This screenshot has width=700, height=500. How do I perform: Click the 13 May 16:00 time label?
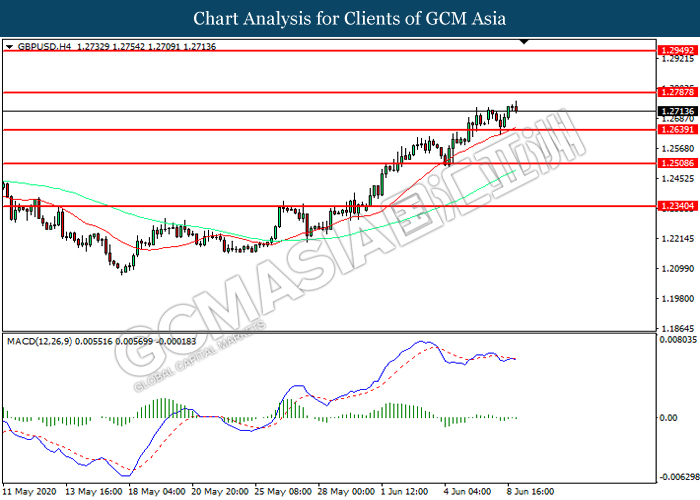[93, 492]
